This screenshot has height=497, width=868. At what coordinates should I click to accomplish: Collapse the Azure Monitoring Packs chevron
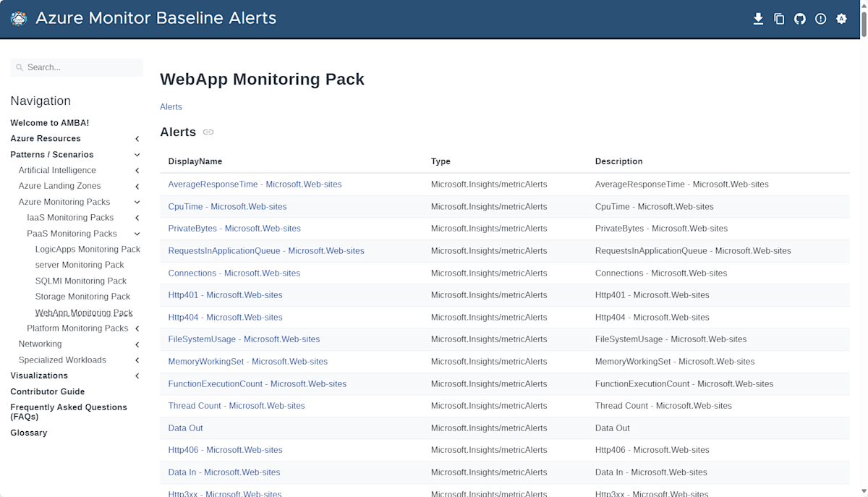(137, 203)
